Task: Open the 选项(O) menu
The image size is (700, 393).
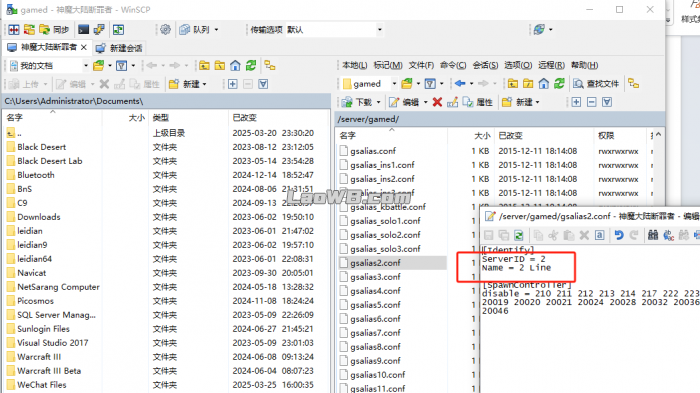Action: (518, 65)
